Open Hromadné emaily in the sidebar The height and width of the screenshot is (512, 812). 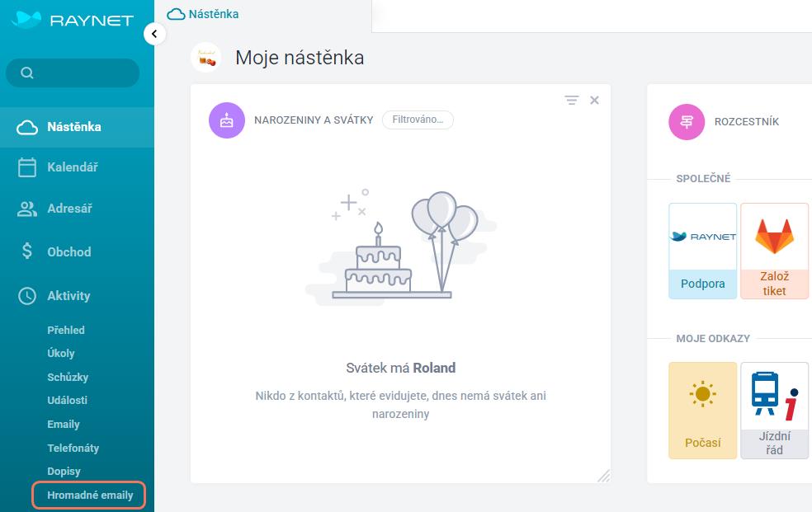point(90,495)
